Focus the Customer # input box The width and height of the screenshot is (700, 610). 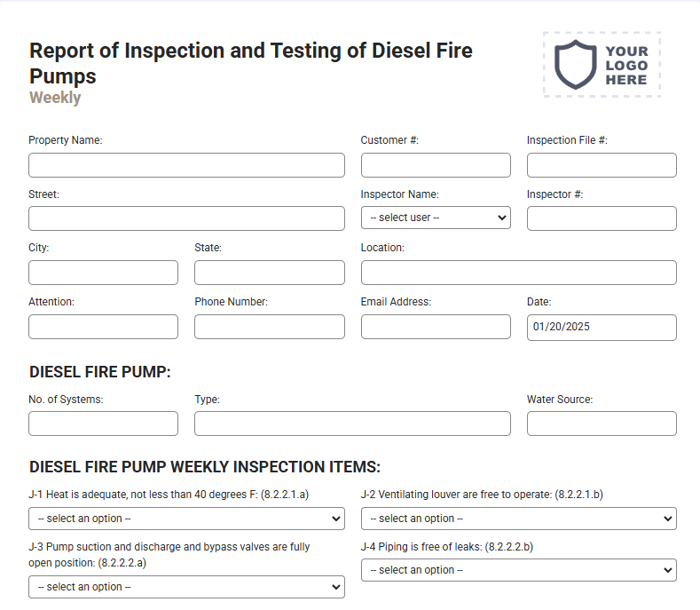click(436, 165)
